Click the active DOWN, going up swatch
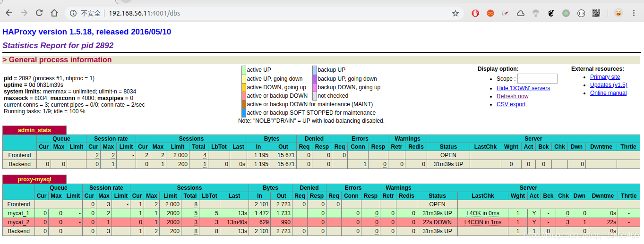644x244 pixels. [x=244, y=87]
